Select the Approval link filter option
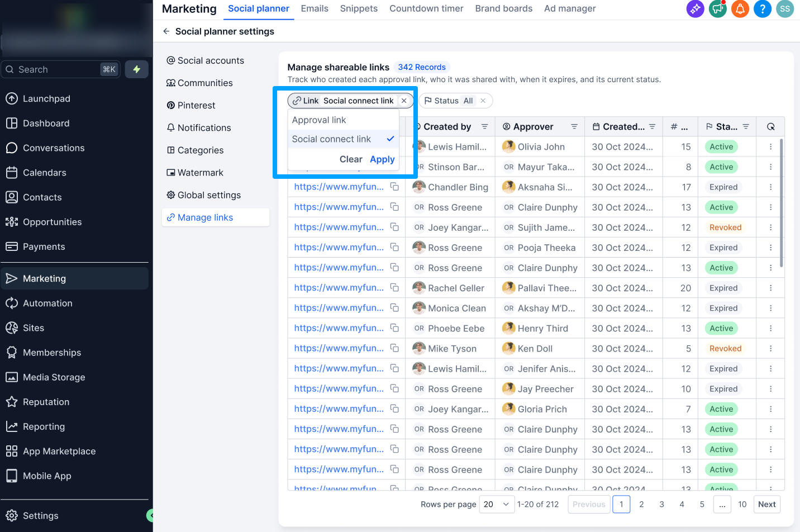The width and height of the screenshot is (800, 532). click(x=344, y=120)
